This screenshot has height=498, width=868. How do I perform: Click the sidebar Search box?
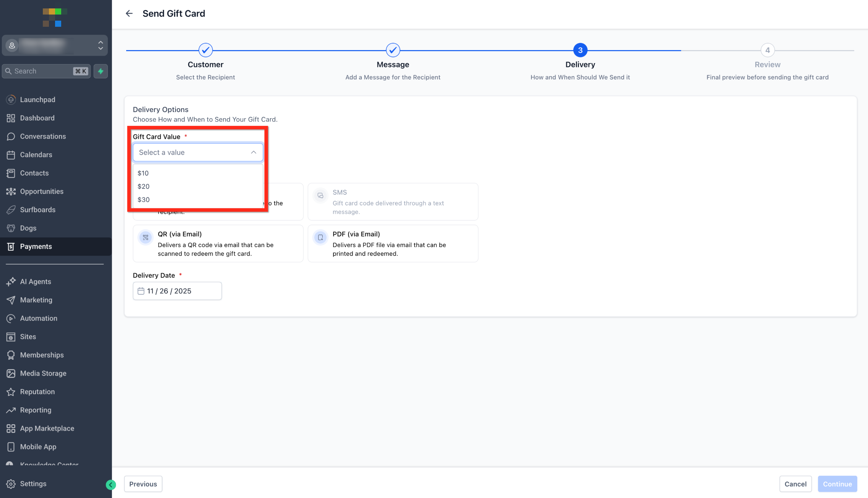click(x=46, y=71)
